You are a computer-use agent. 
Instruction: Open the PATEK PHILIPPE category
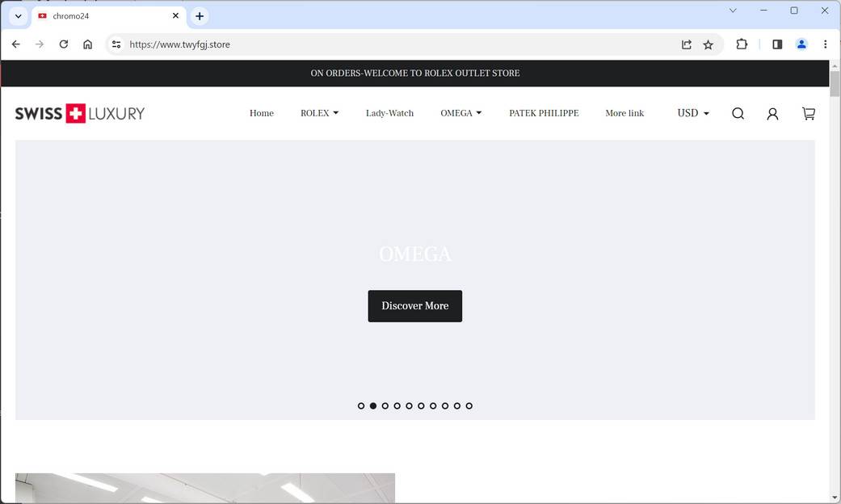click(x=544, y=113)
